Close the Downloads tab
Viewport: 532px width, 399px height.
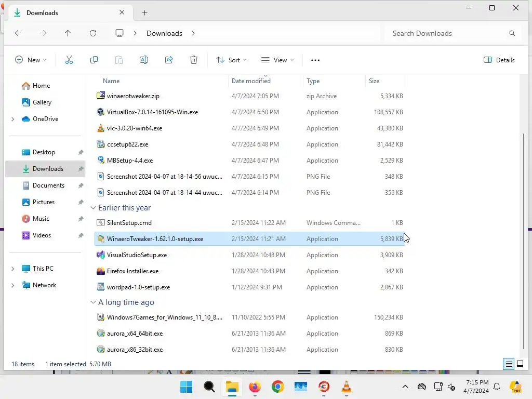tap(122, 12)
